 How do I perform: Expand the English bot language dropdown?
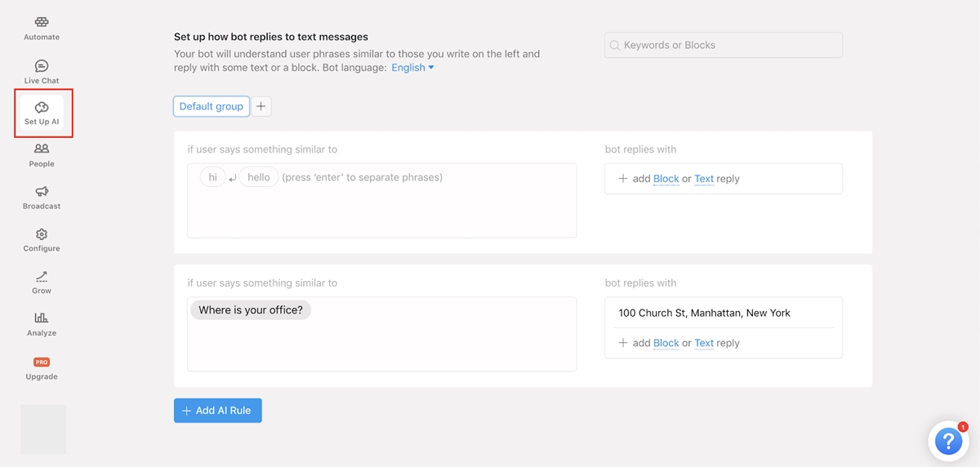(x=412, y=68)
